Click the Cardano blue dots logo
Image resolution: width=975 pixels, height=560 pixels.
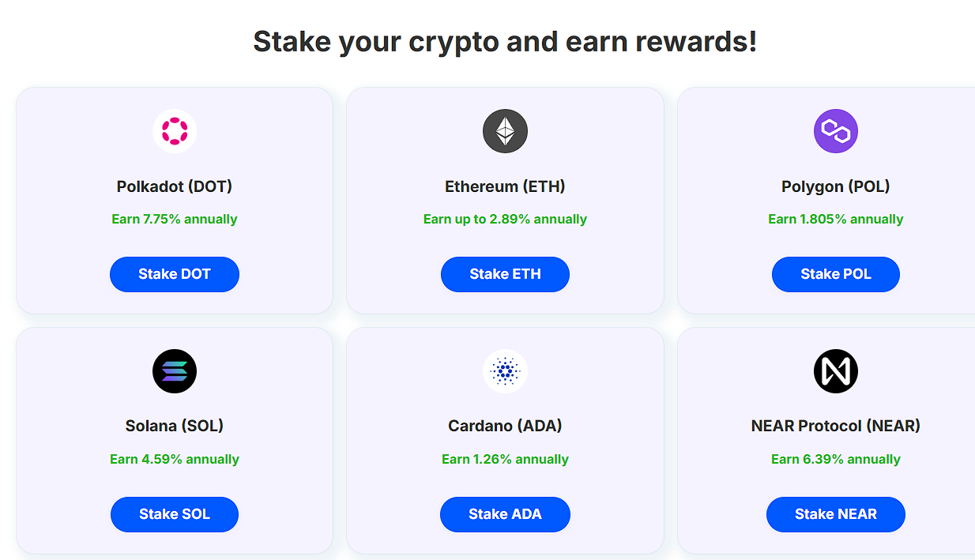(505, 371)
